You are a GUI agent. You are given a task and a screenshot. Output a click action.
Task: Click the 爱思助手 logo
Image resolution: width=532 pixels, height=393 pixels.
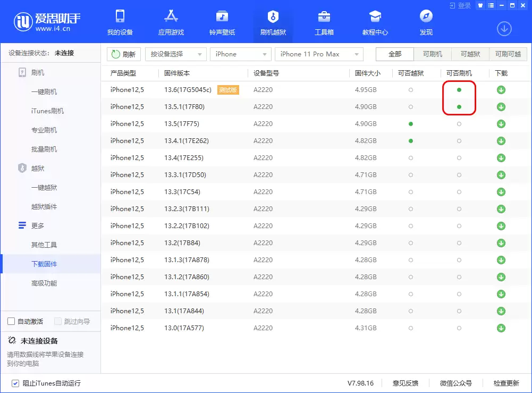[47, 21]
